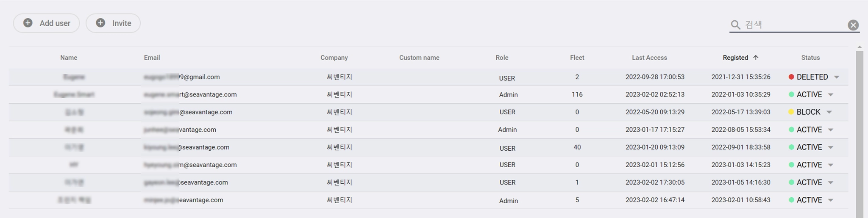The height and width of the screenshot is (218, 868).
Task: Open status dropdown for row registered 2022-09-01
Action: [x=831, y=147]
